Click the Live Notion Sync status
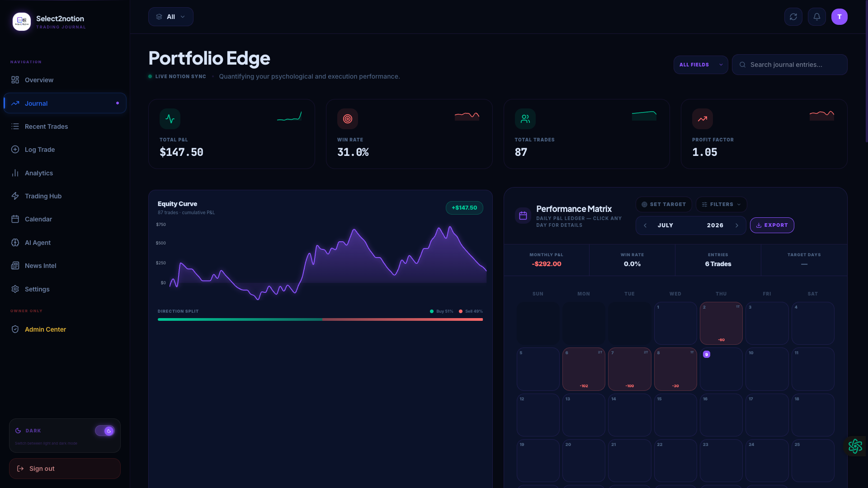 pyautogui.click(x=177, y=76)
